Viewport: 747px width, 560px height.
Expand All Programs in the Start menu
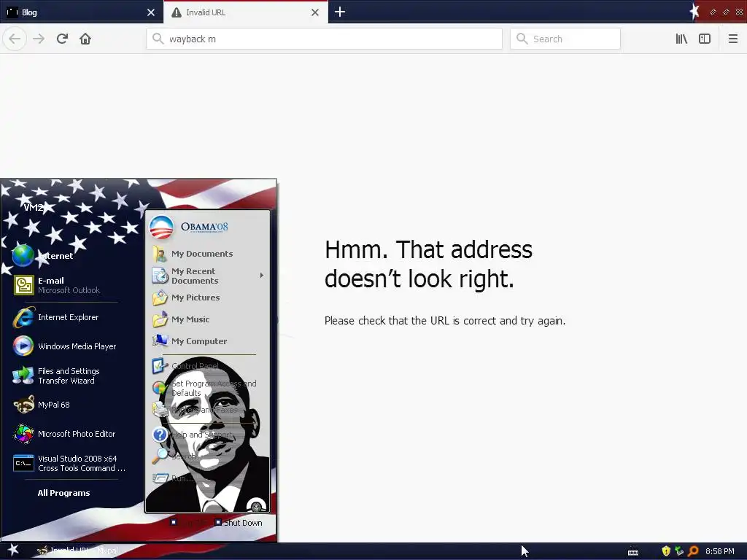pyautogui.click(x=63, y=493)
